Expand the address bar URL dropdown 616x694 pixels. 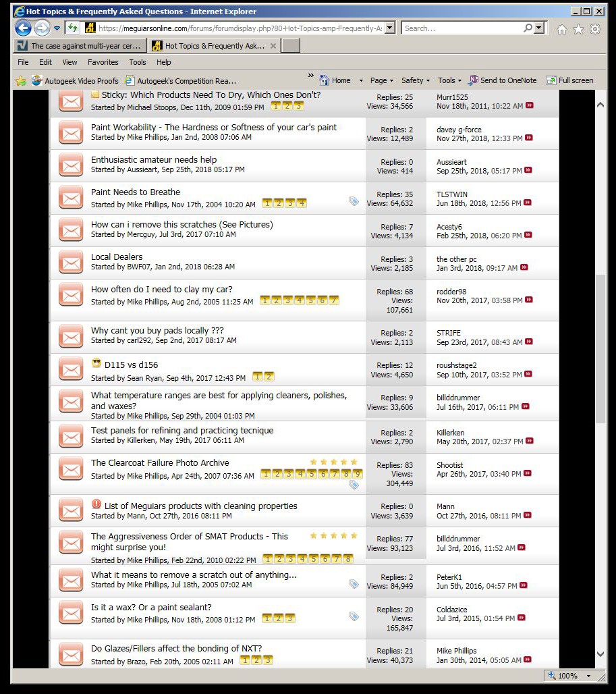tap(389, 28)
